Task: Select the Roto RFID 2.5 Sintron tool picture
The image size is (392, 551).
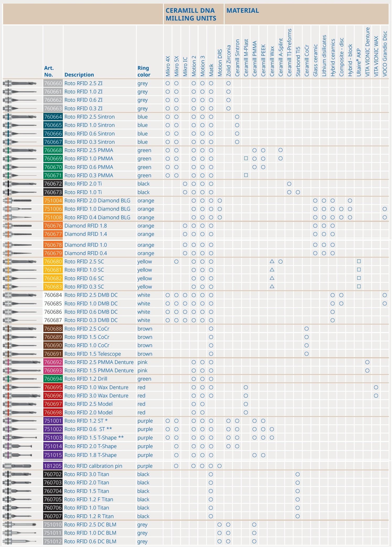Action: [x=20, y=117]
